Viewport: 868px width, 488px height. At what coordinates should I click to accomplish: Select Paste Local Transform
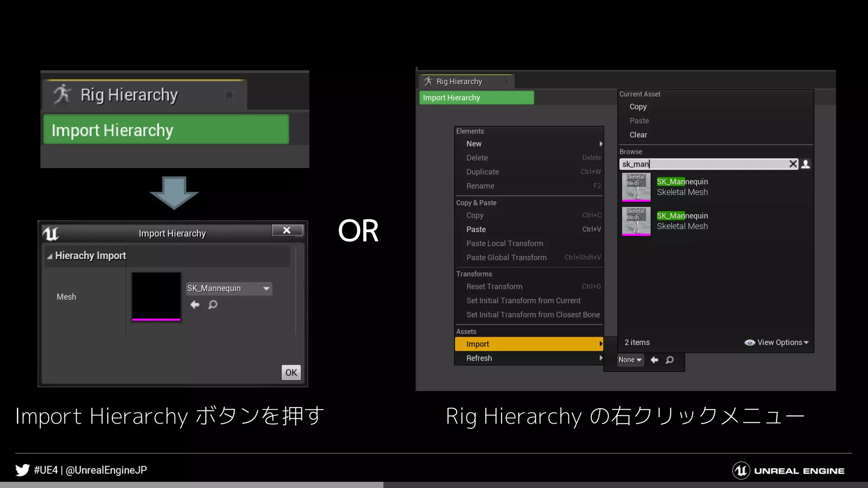[529, 243]
